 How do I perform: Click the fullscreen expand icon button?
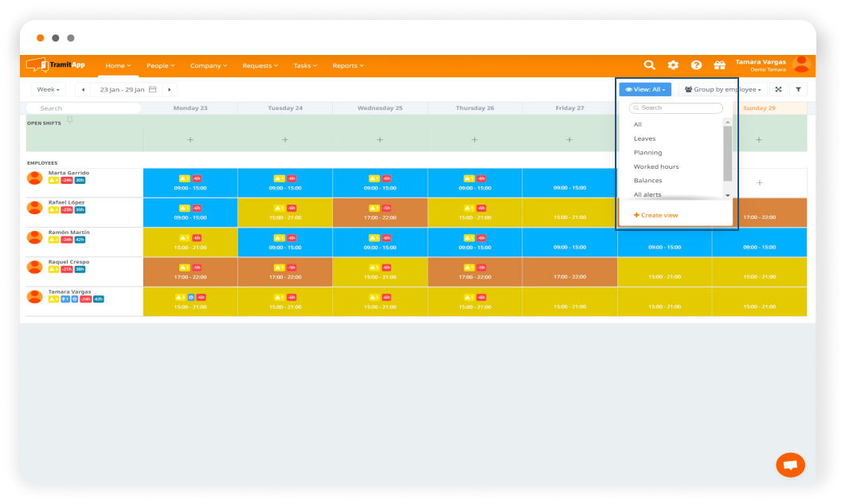[x=778, y=90]
